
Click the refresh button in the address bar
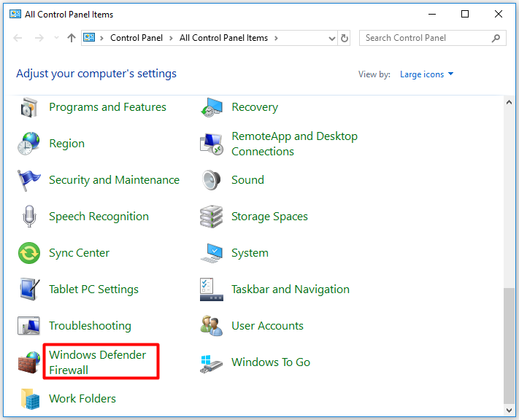[345, 39]
